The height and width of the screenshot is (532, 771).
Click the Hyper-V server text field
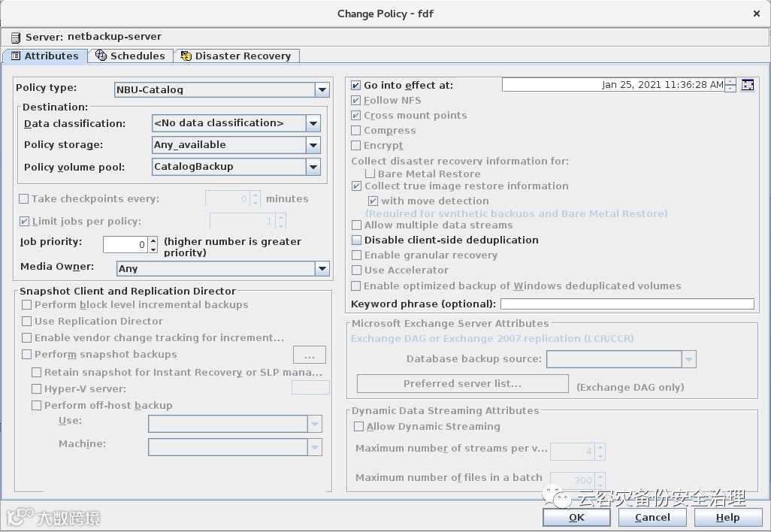[x=310, y=388]
